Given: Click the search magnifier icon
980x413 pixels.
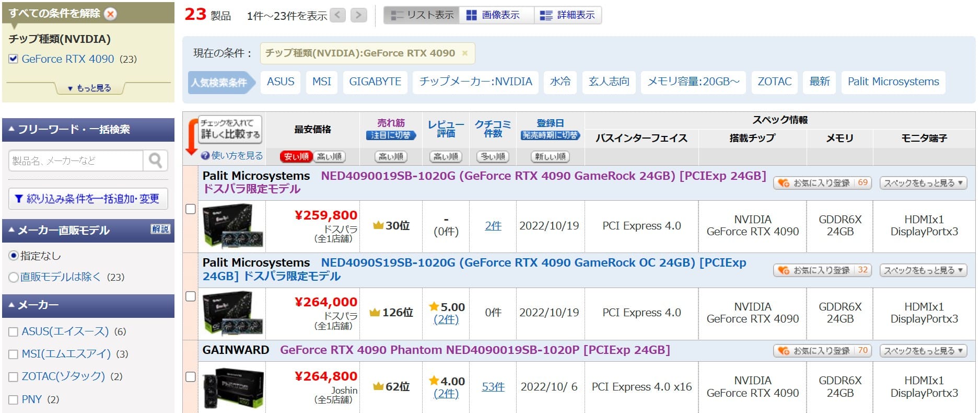Looking at the screenshot, I should [155, 160].
